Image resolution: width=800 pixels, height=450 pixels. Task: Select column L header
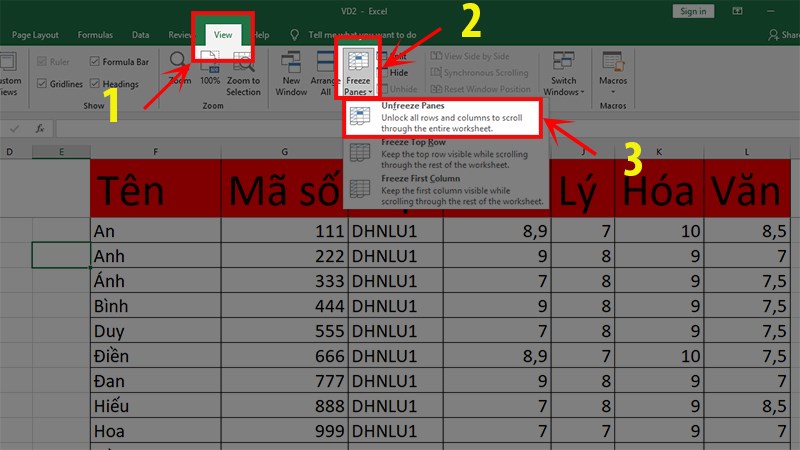[x=747, y=152]
